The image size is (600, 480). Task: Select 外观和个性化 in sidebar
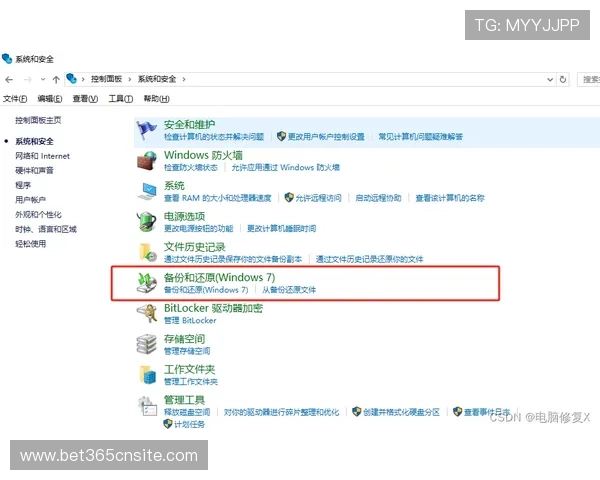38,214
